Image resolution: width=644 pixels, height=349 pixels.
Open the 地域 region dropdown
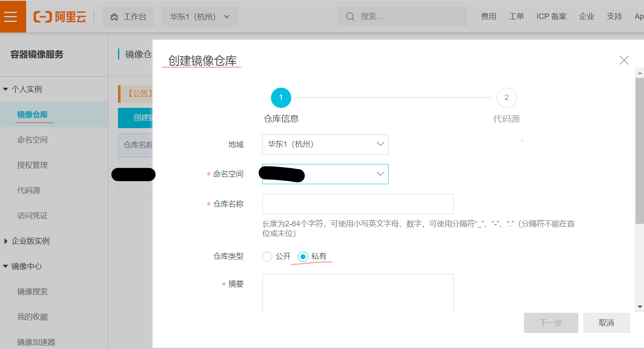pyautogui.click(x=325, y=145)
